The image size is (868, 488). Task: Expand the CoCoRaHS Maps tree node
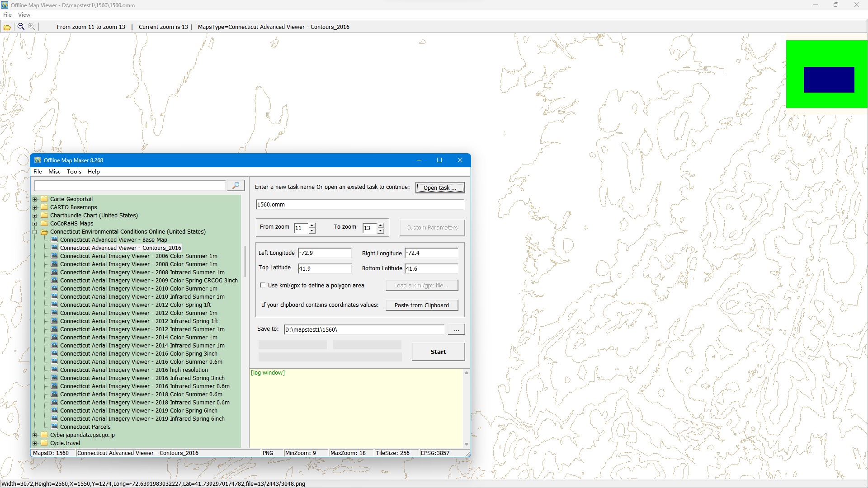35,223
